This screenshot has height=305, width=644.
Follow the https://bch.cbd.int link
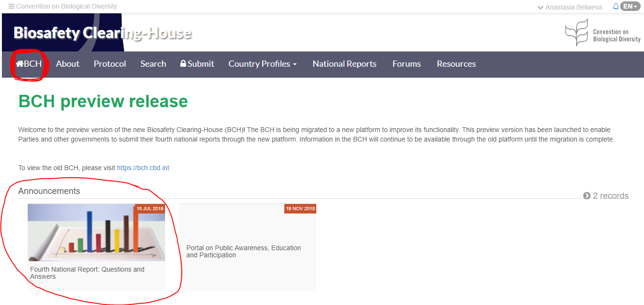(x=143, y=168)
